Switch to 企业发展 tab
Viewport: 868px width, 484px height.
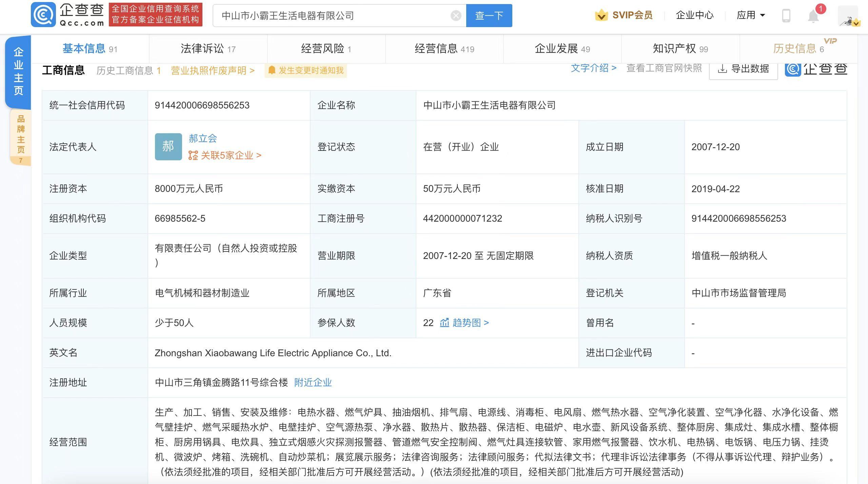562,49
